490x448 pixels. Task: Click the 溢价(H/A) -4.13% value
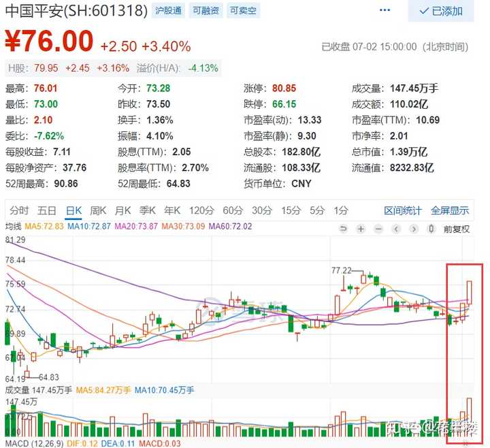203,68
